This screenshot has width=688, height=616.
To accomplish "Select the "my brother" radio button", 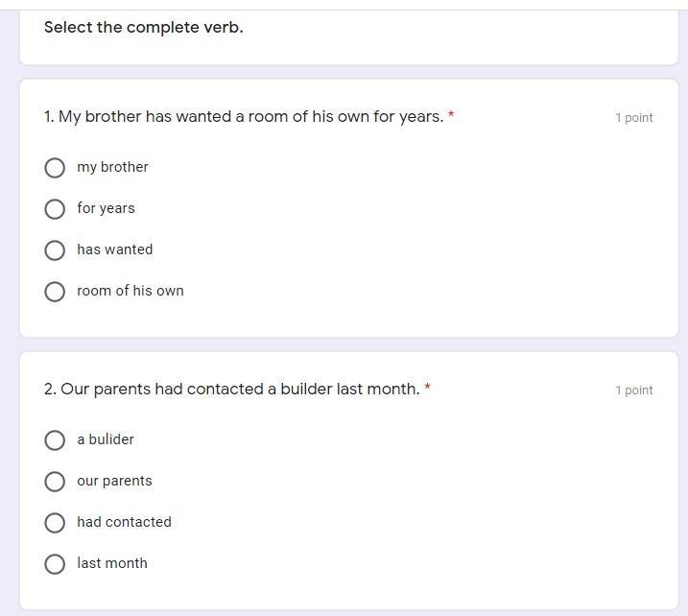I will tap(55, 168).
